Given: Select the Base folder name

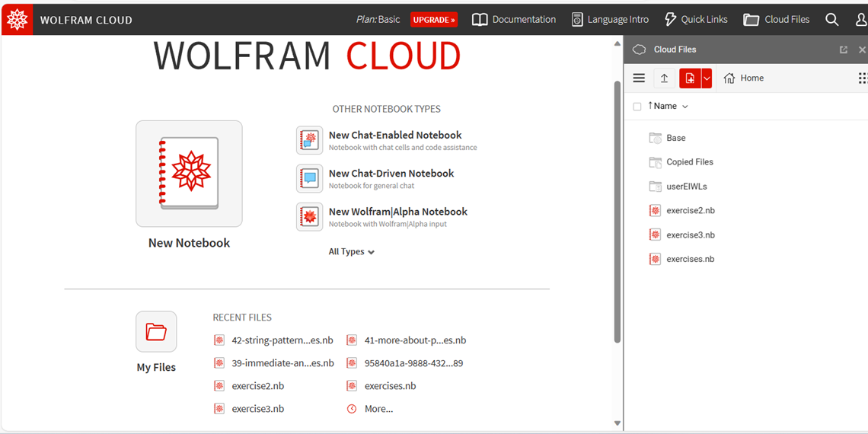Looking at the screenshot, I should 676,138.
